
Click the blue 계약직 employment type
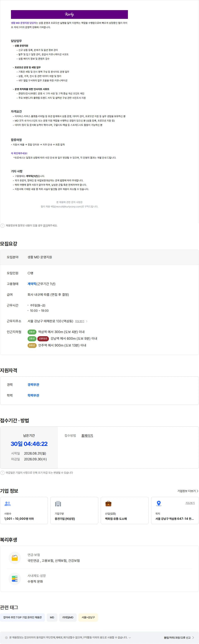32,284
